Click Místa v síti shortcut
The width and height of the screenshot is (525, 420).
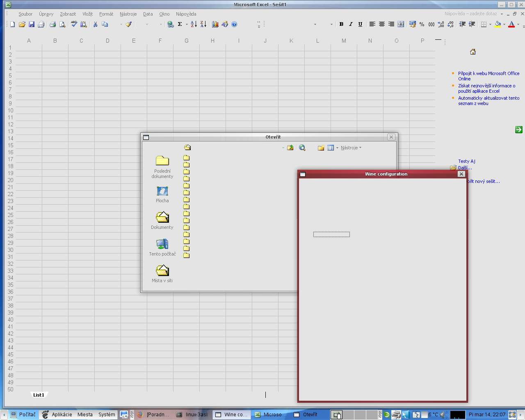pyautogui.click(x=162, y=274)
